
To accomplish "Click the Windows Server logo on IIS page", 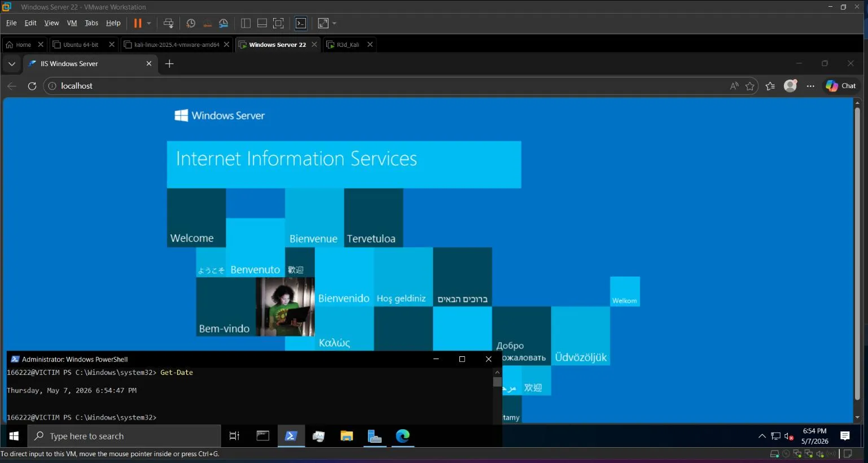I will click(x=220, y=116).
